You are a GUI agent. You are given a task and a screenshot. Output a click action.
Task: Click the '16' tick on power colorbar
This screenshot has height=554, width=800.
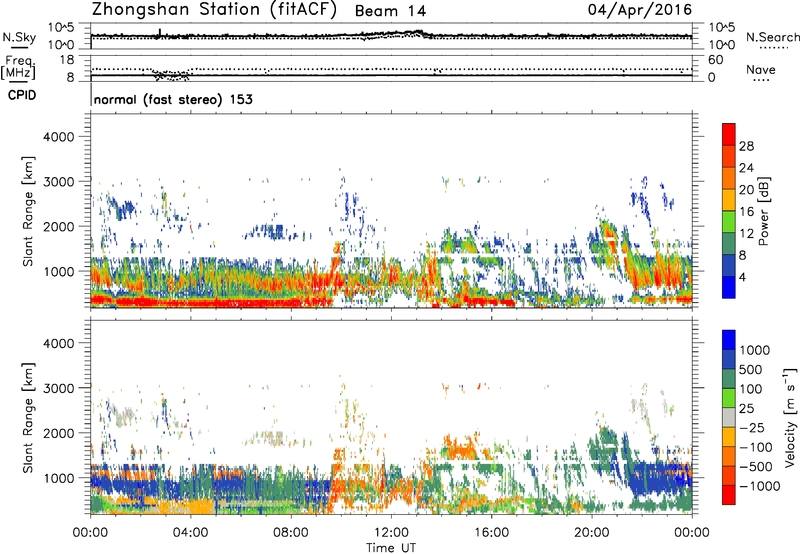click(746, 212)
